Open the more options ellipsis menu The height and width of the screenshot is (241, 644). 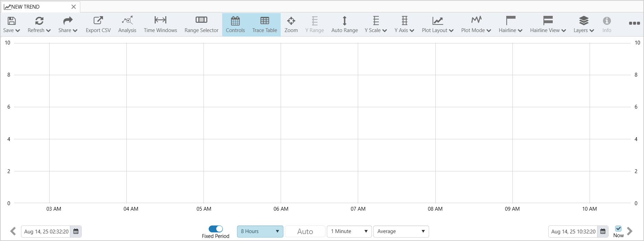pos(634,23)
